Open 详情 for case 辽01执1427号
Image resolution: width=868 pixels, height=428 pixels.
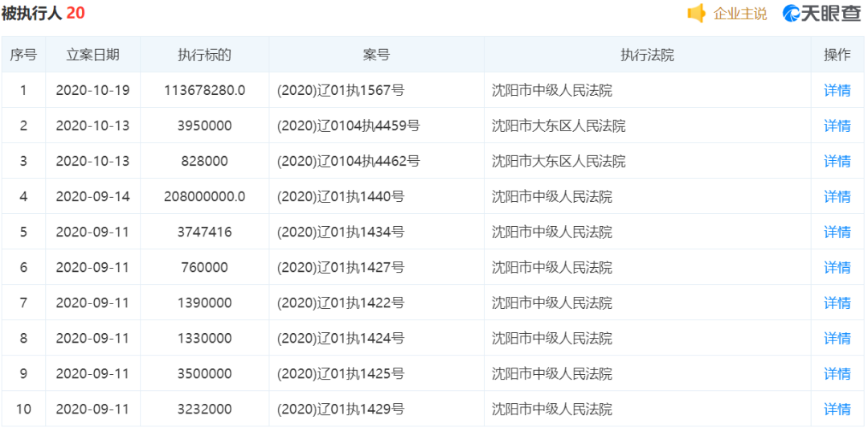[x=837, y=267]
